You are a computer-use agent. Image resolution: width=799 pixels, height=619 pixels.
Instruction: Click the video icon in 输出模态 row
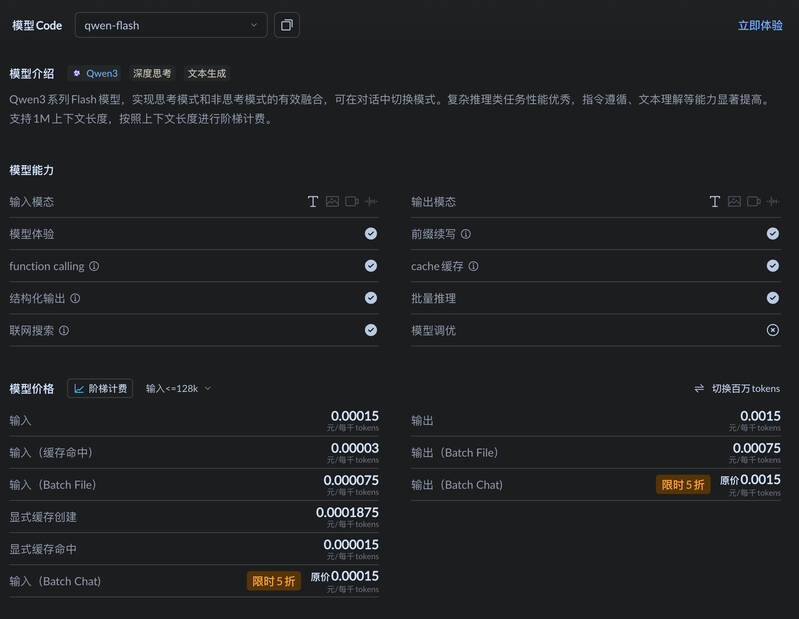coord(753,201)
